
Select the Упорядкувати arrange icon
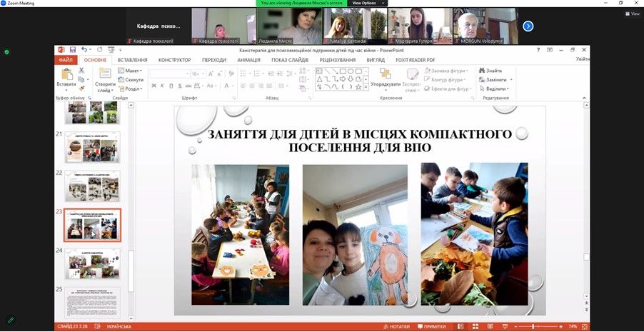[x=386, y=75]
